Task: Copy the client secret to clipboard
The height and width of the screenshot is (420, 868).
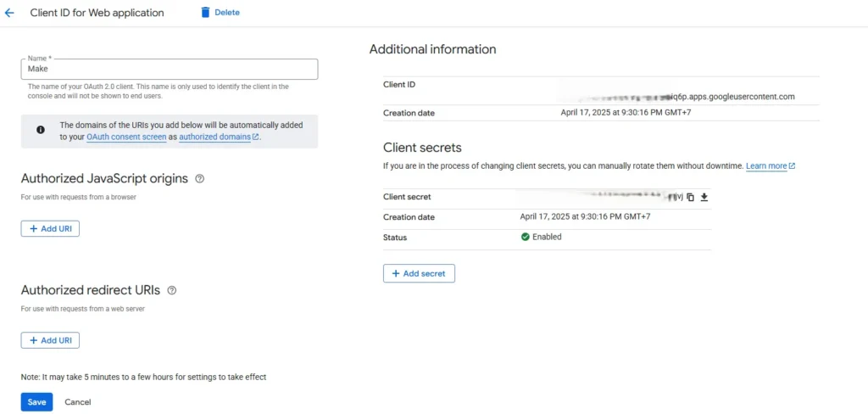Action: tap(691, 197)
